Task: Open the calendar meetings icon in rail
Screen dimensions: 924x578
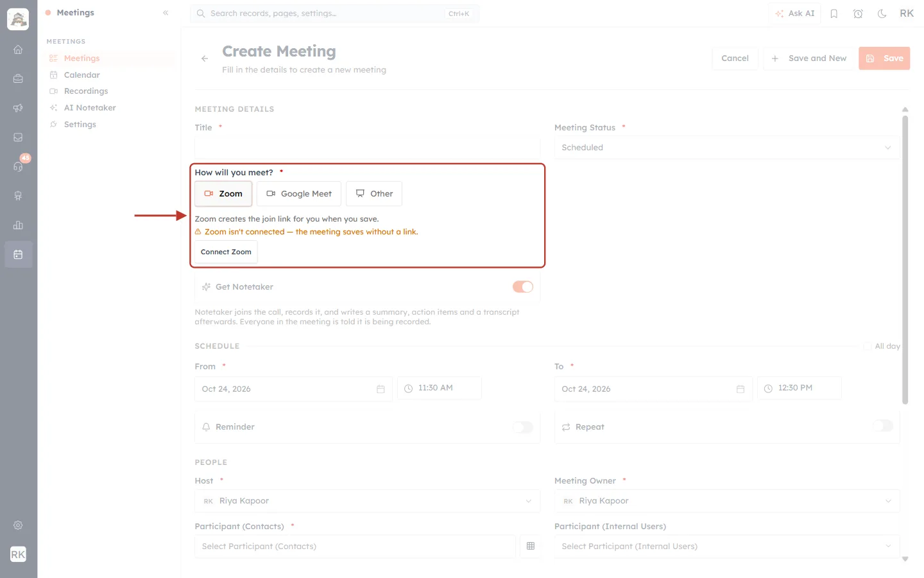Action: pos(18,254)
